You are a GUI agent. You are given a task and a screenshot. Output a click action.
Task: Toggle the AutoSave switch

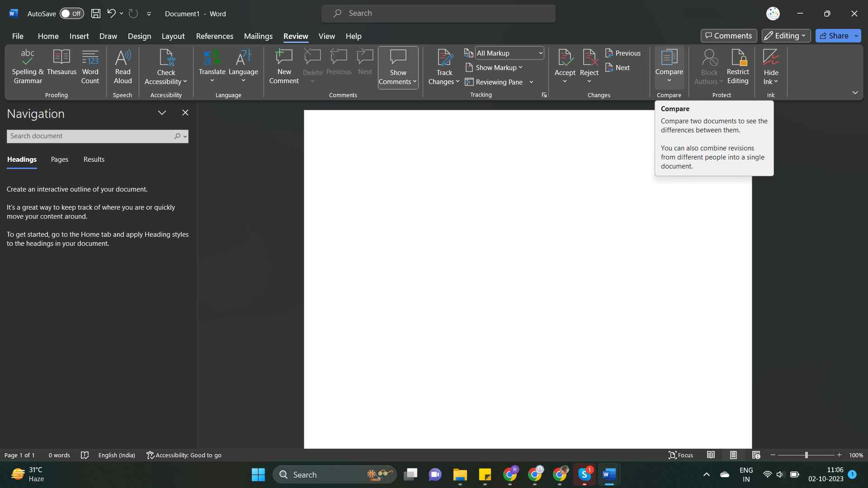point(71,14)
